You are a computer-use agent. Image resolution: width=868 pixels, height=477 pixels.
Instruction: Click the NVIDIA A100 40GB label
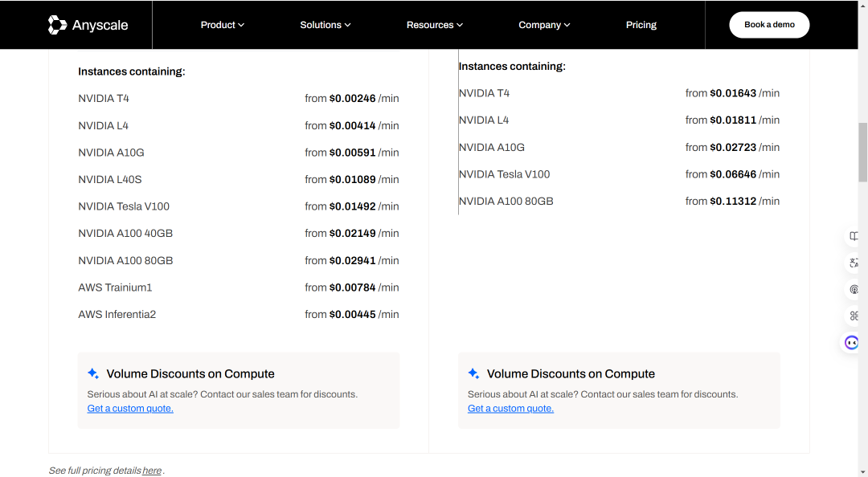pos(125,234)
